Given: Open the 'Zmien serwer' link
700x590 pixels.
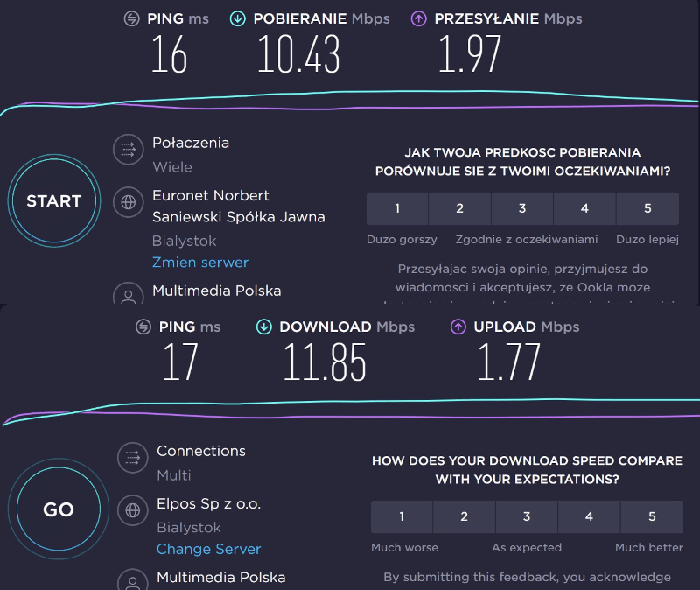Looking at the screenshot, I should coord(199,262).
